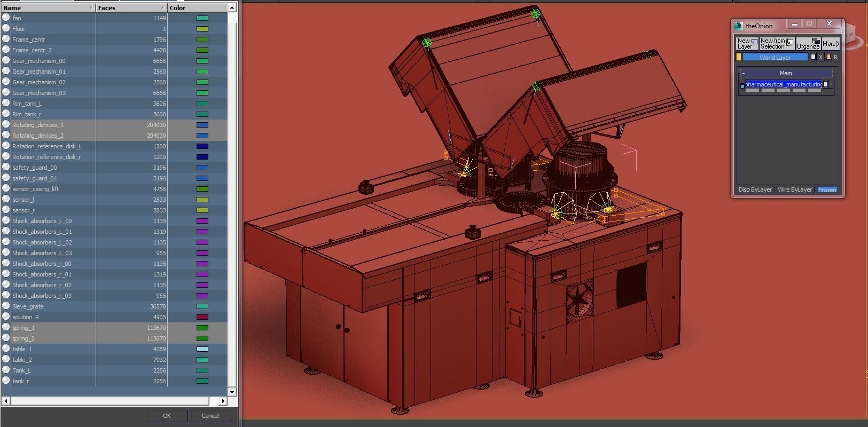The image size is (868, 427).
Task: Click New Layer button in theOnion
Action: coord(747,44)
